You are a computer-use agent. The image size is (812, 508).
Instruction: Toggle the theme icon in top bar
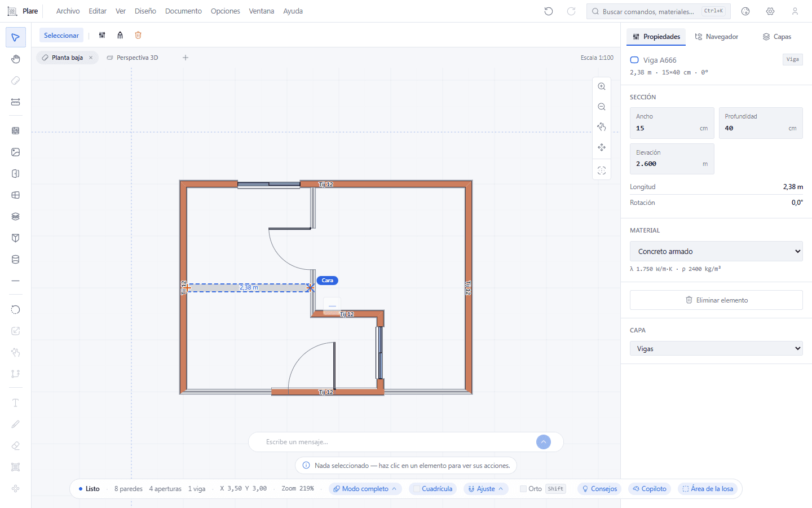click(x=745, y=11)
